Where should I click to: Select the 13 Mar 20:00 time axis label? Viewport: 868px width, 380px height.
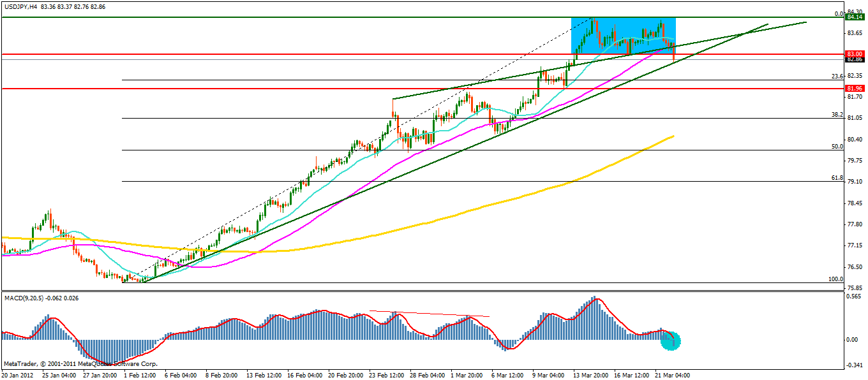point(590,375)
